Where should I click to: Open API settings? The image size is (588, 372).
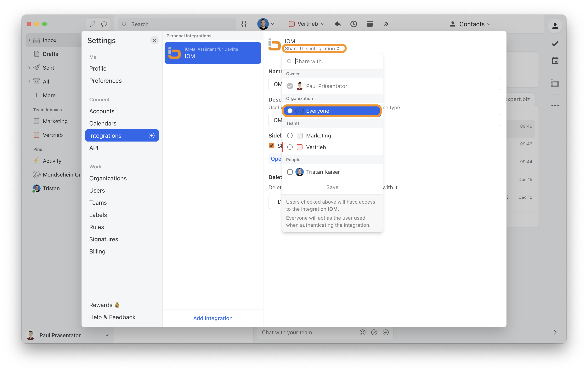(x=94, y=148)
